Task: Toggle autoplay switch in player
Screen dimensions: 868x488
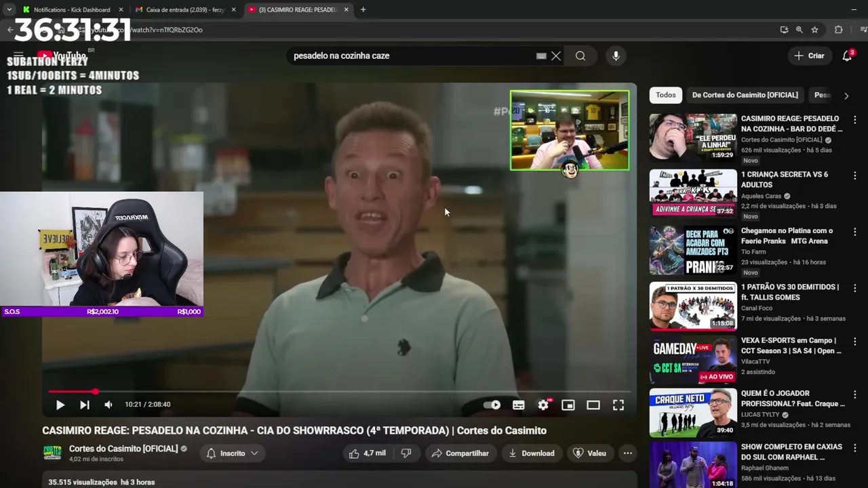Action: (x=492, y=405)
